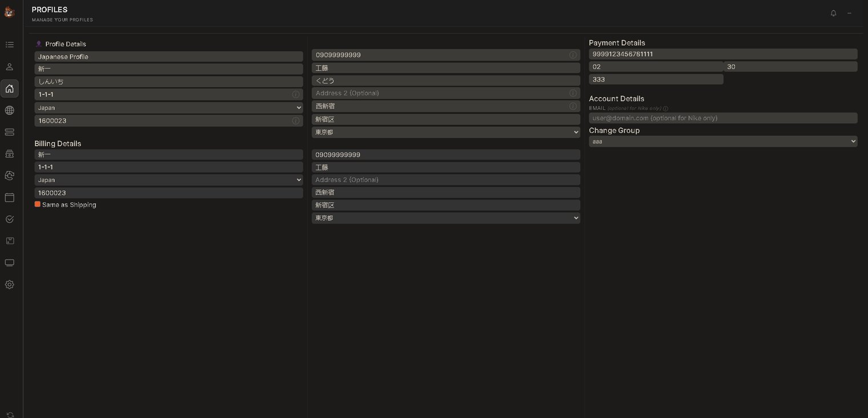The height and width of the screenshot is (418, 868).
Task: Expand the billing prefecture dropdown showing 東京都
Action: click(445, 218)
